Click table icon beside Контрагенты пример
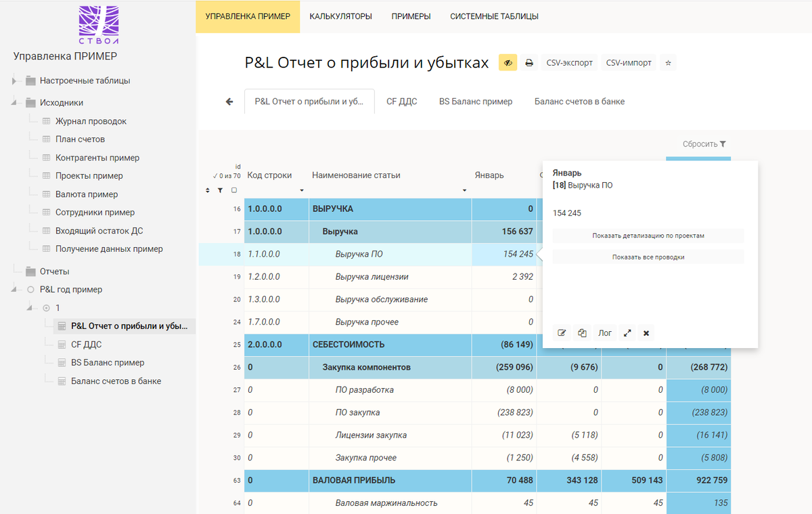This screenshot has width=812, height=514. click(x=46, y=158)
